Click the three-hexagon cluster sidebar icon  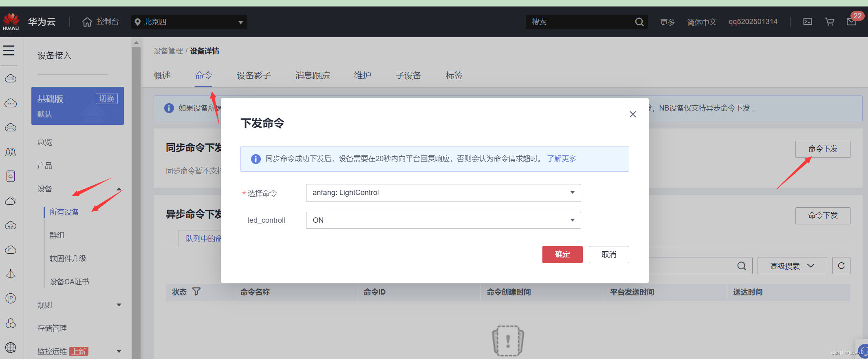pyautogui.click(x=11, y=323)
